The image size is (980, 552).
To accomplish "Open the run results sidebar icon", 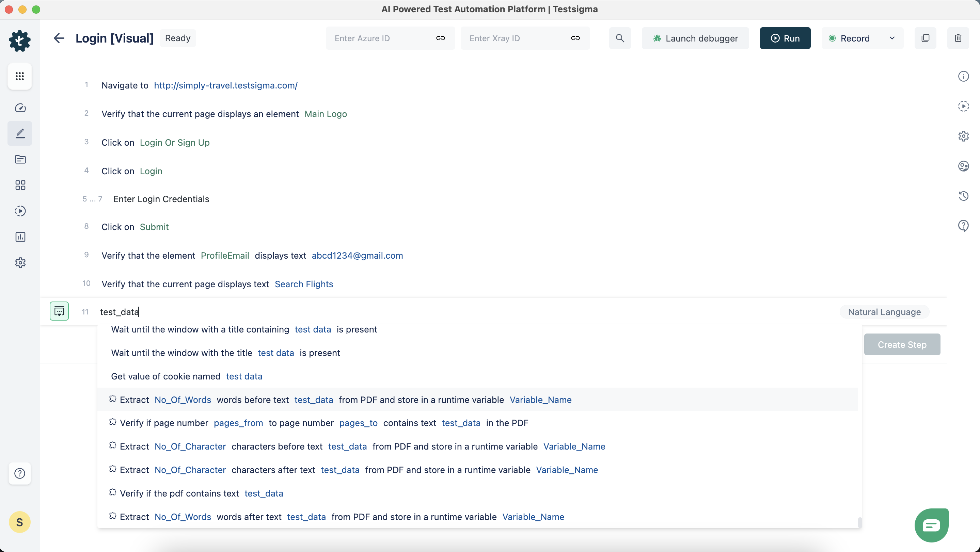I will [20, 211].
